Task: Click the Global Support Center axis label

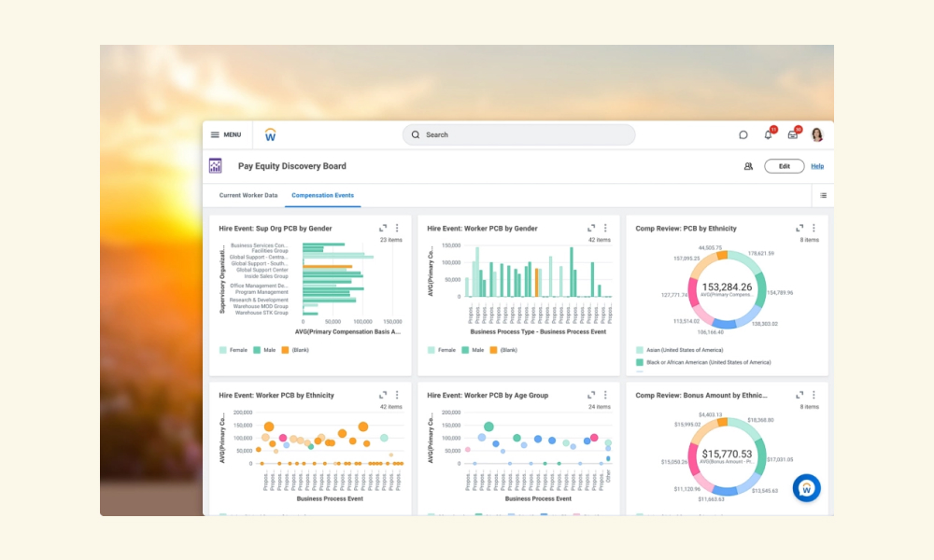Action: tap(262, 270)
